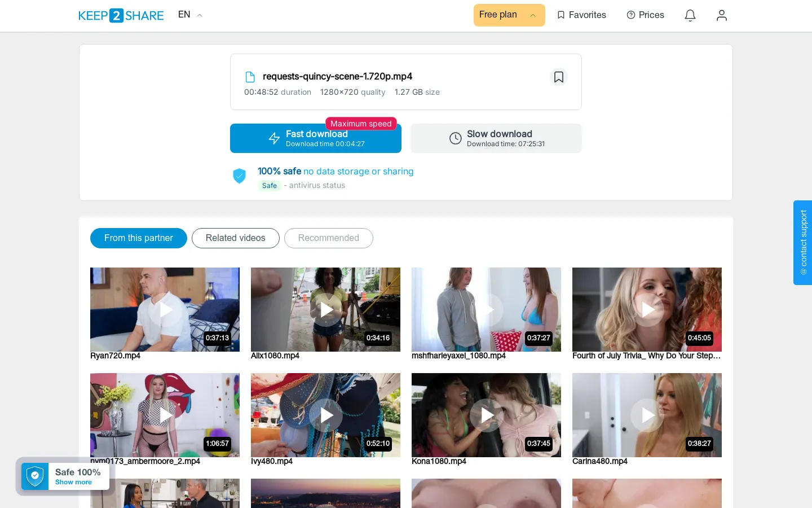Click the clock icon on Slow download
Viewport: 812px width, 508px height.
point(456,138)
